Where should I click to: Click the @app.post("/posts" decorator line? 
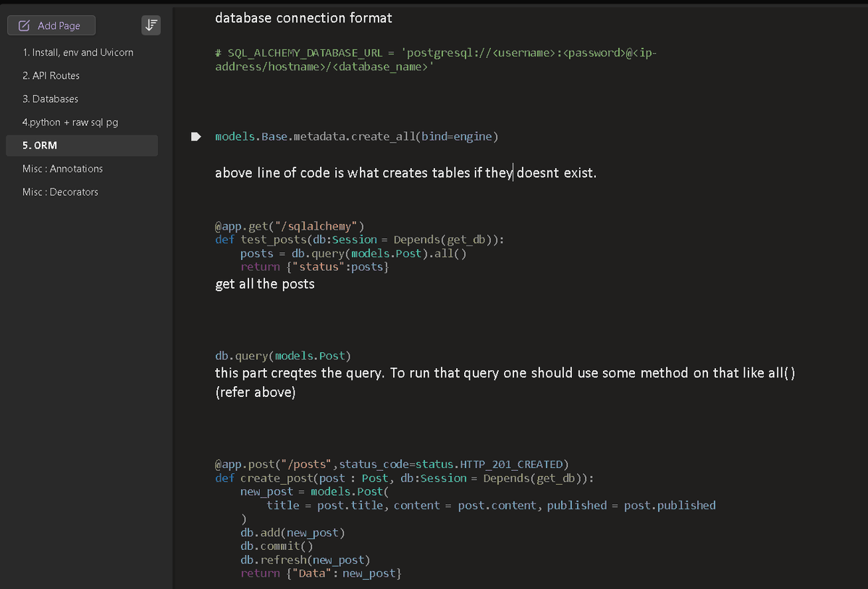coord(392,464)
